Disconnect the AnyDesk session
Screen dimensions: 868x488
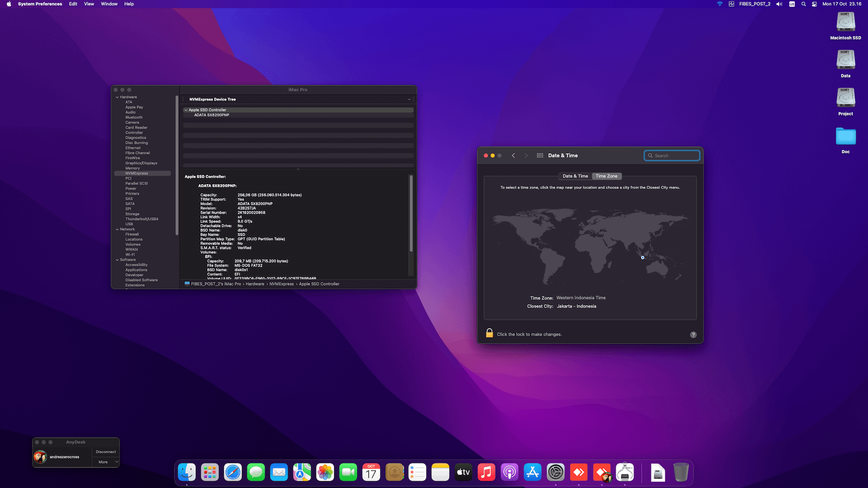coord(106,452)
